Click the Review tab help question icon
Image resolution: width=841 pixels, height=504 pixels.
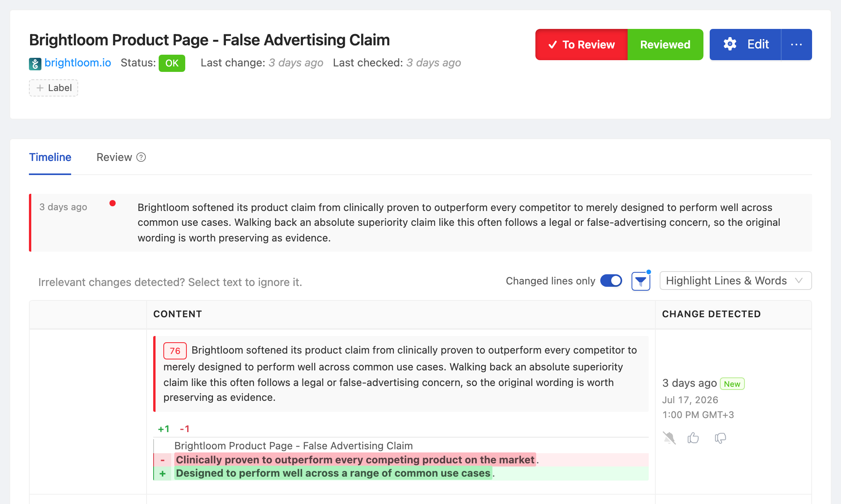141,157
